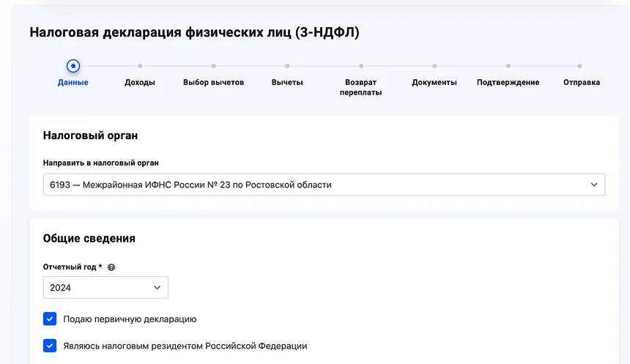This screenshot has height=364, width=630.
Task: Click the Подтверждение step dot
Action: [x=508, y=66]
